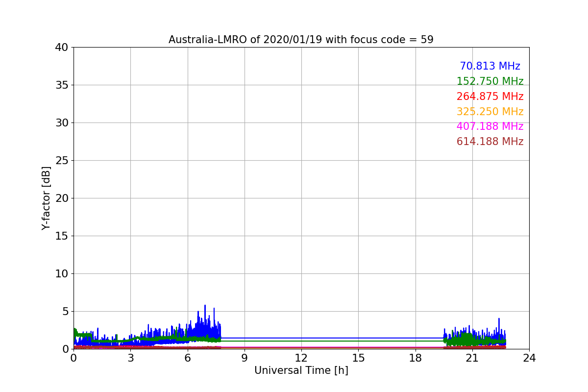Screen dimensions: 588x392
Task: Select the 325.250 MHz legend label
Action: [490, 112]
